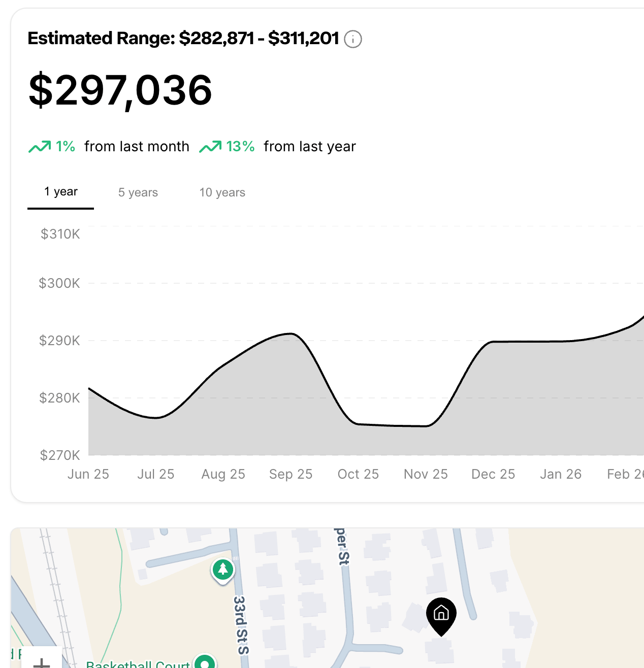The height and width of the screenshot is (668, 644).
Task: Click the Sep 25 peak on chart
Action: coord(291,333)
